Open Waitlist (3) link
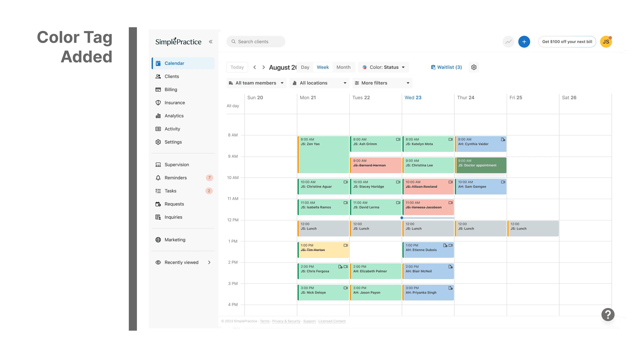 point(446,67)
